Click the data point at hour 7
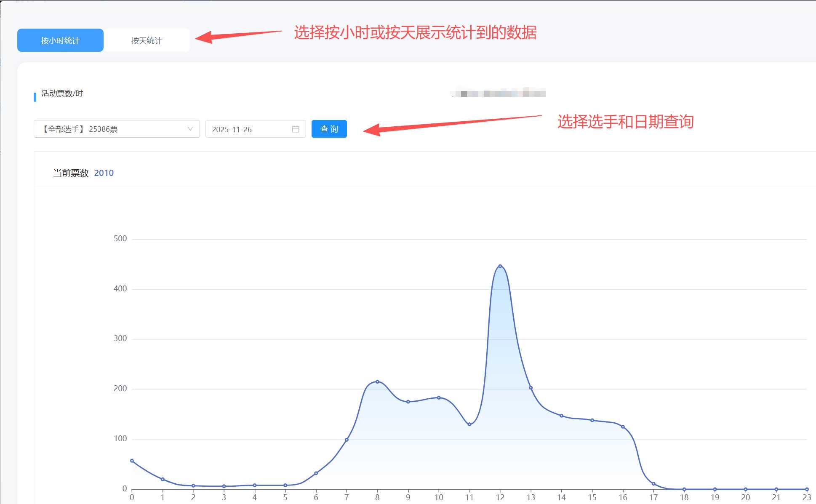 pyautogui.click(x=347, y=440)
